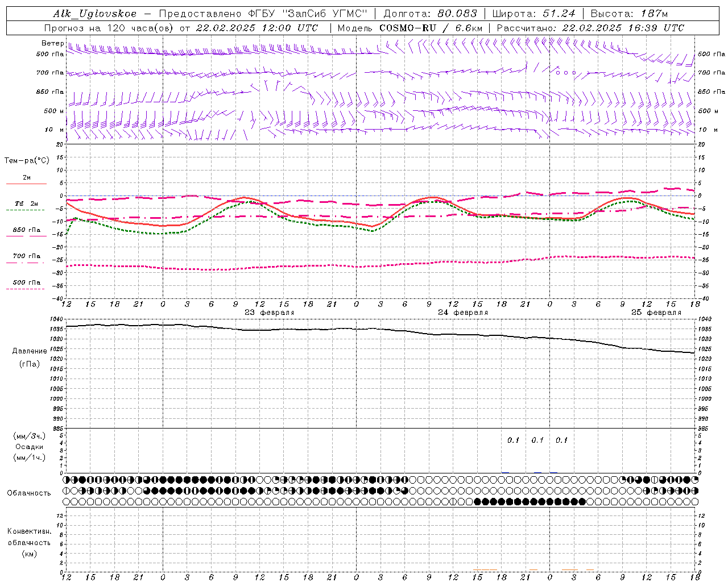The width and height of the screenshot is (728, 582).
Task: Click the (км) unit under convective cloudiness
Action: click(29, 554)
